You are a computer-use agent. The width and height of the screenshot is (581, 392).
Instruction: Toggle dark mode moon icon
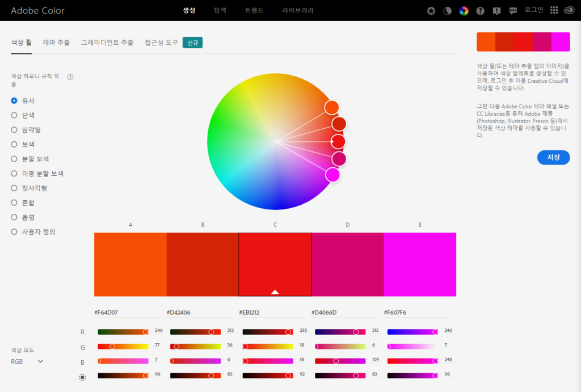448,11
